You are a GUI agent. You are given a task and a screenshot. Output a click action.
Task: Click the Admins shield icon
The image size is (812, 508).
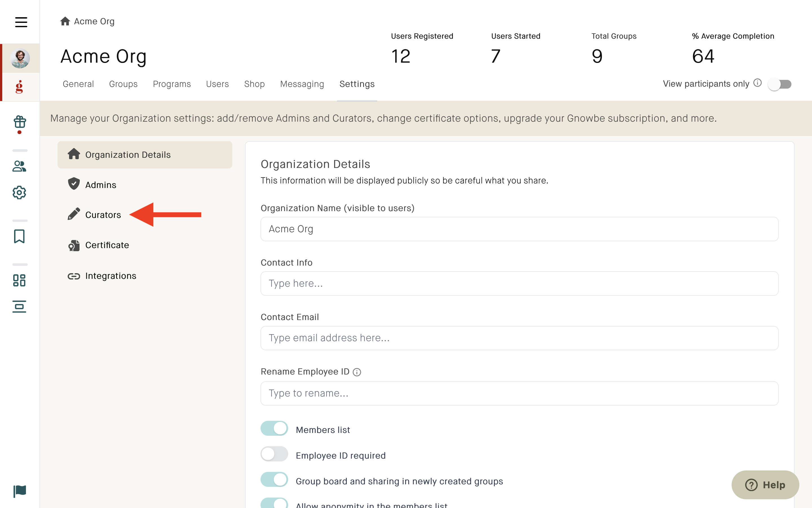[74, 184]
